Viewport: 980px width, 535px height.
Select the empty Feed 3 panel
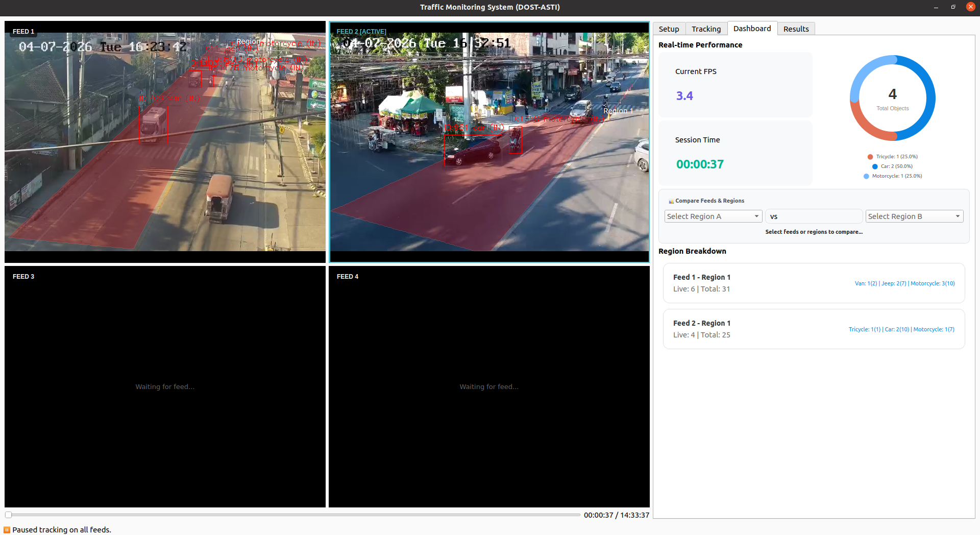[x=165, y=386]
